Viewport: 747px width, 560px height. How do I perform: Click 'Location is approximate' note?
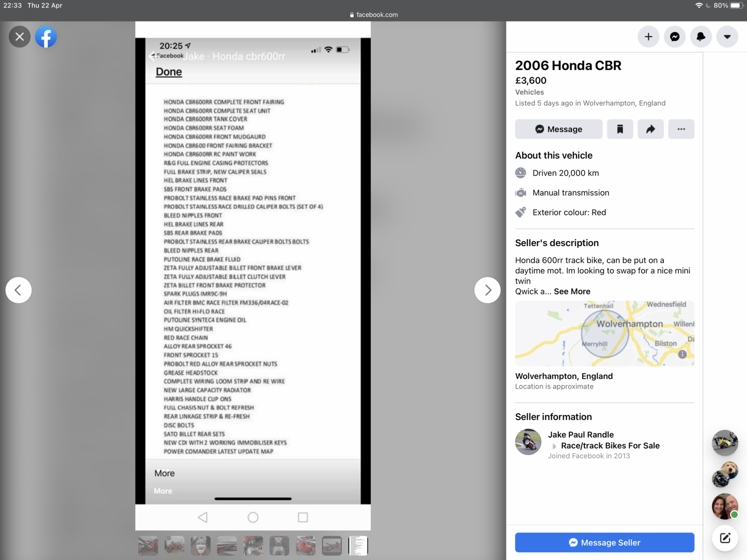coord(554,387)
